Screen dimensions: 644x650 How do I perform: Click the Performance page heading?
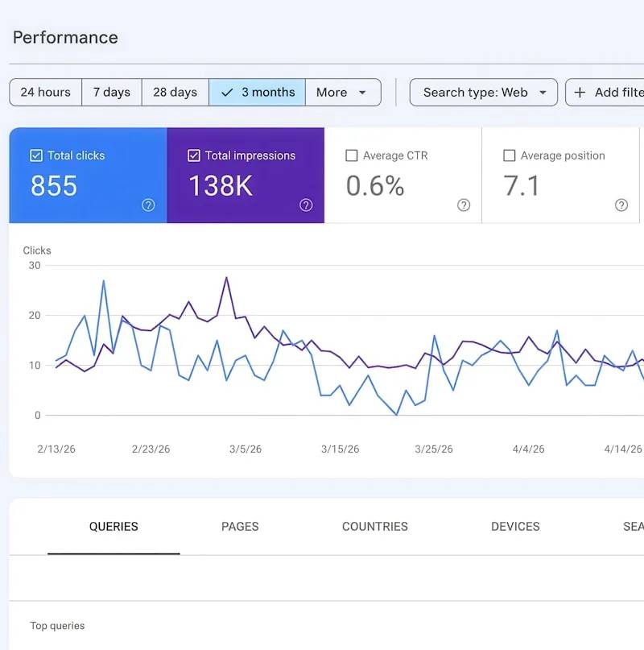point(65,37)
